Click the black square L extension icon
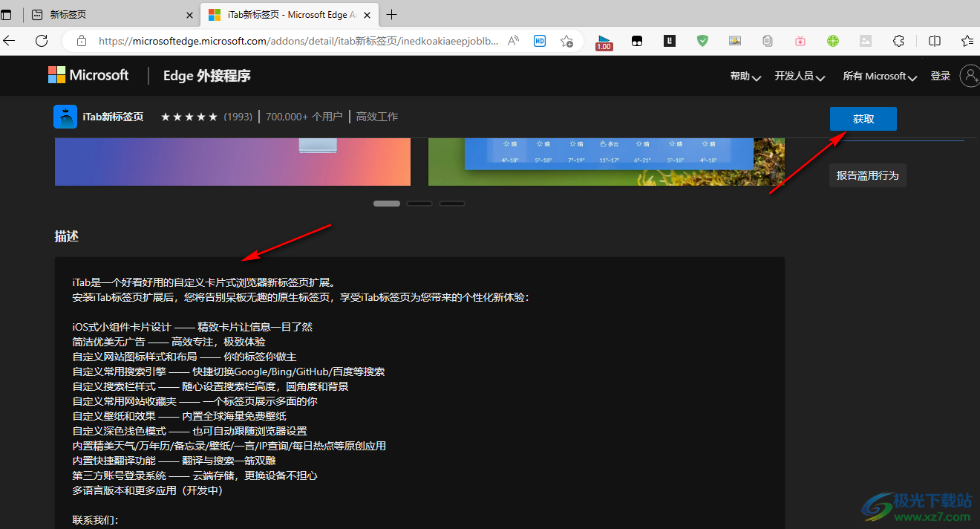Viewport: 980px width, 529px height. [670, 42]
